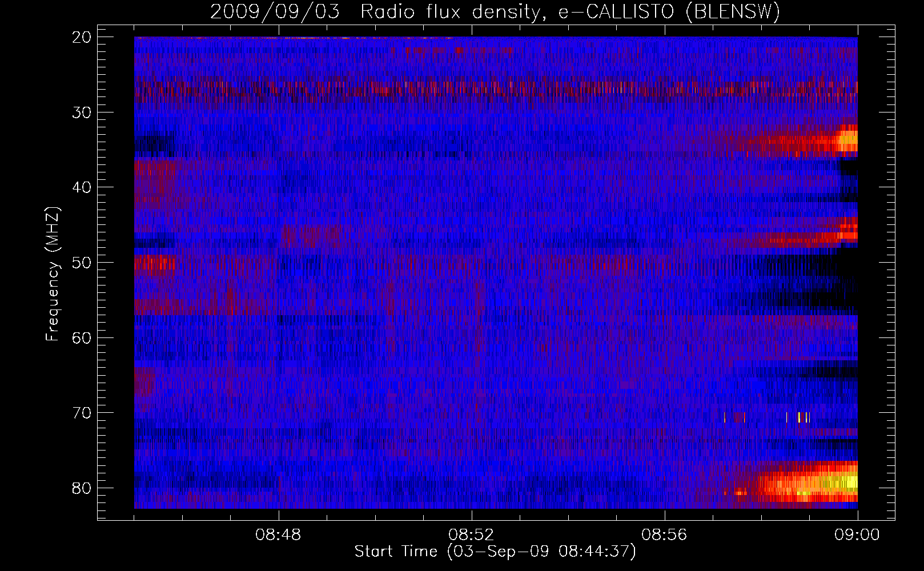Click the 'Start Time (03-Sep-09 08:44:37)' label
This screenshot has width=924, height=571.
(495, 552)
